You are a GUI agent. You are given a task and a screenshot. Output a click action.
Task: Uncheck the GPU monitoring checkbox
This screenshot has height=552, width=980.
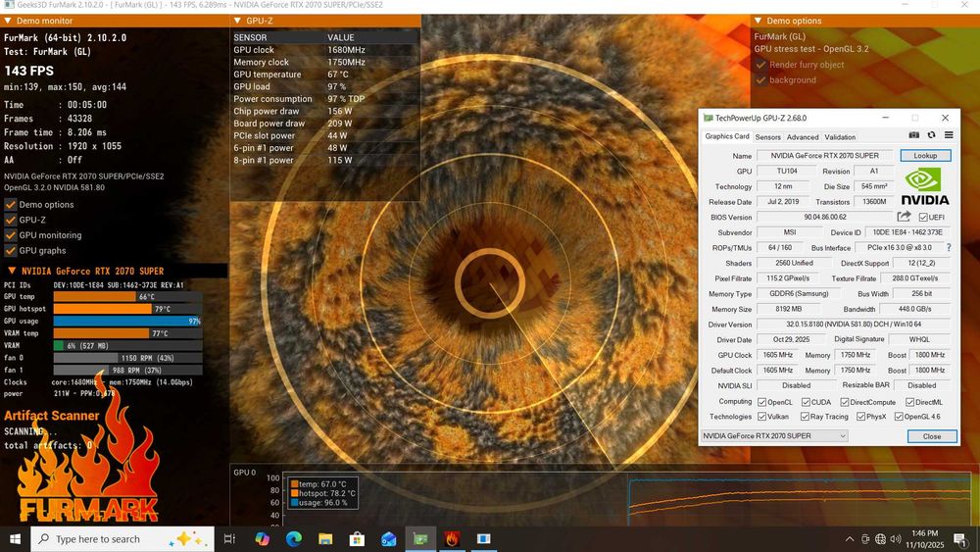[11, 235]
